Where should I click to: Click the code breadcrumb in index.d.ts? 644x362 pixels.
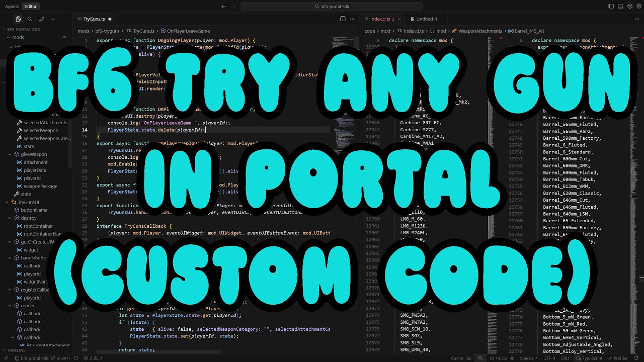point(370,31)
